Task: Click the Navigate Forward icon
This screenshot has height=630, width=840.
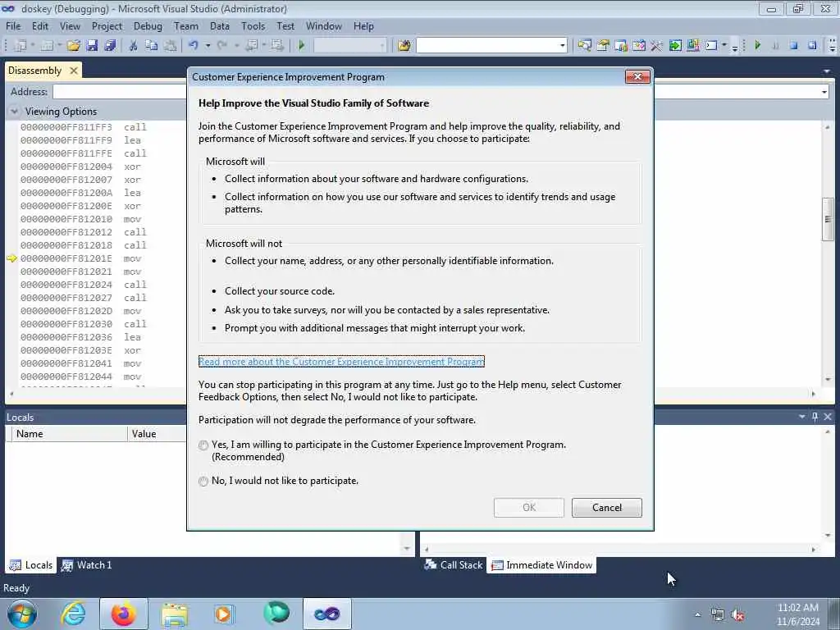Action: click(277, 46)
